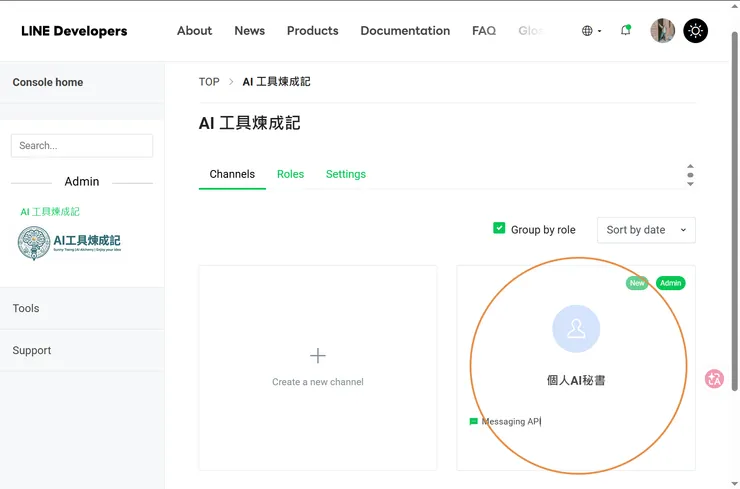740x489 pixels.
Task: Open the 個人AI秘書 channel avatar icon
Action: 576,329
